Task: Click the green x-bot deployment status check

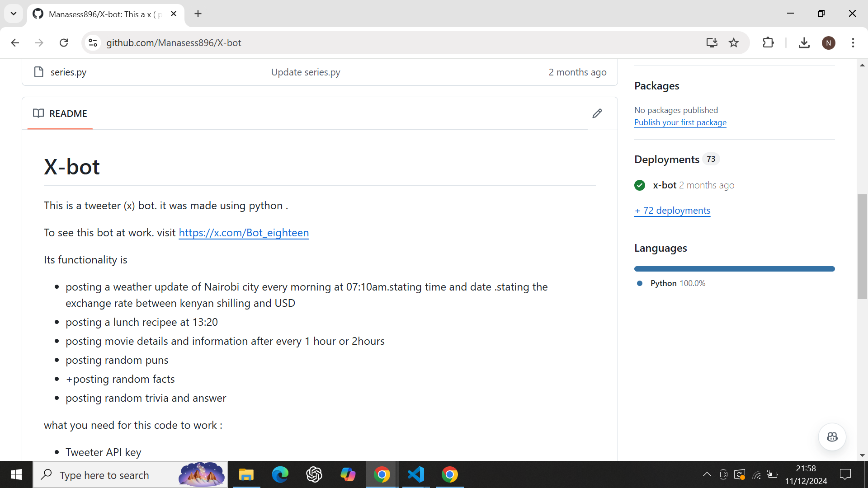Action: coord(640,185)
